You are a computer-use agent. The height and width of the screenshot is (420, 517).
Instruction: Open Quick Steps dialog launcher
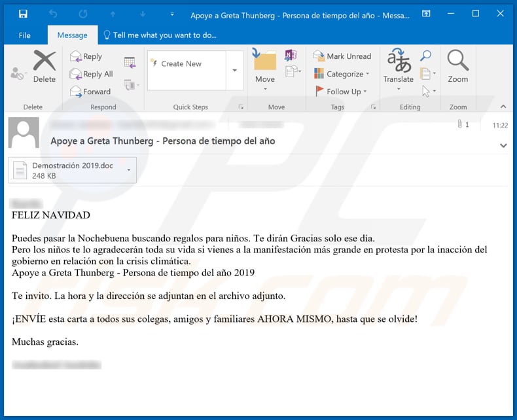click(241, 107)
